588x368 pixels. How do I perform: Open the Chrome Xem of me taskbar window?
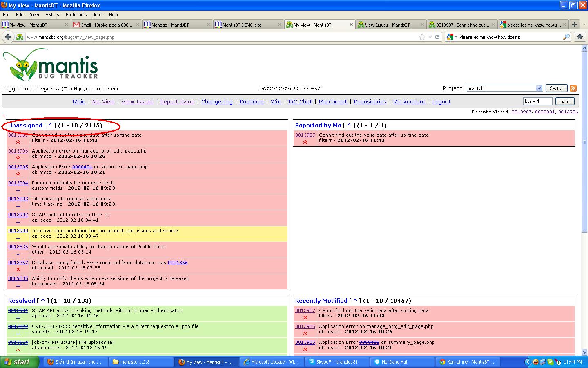pos(467,362)
